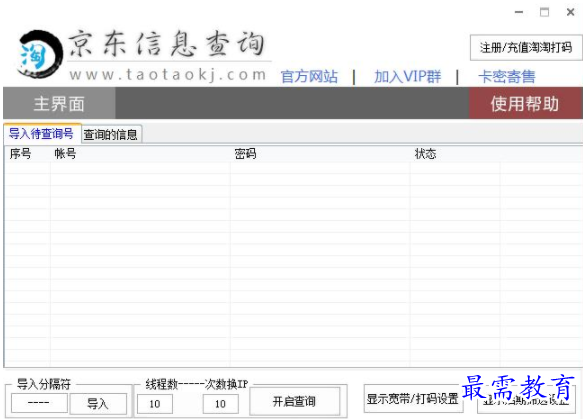This screenshot has height=419, width=583.
Task: Click the www.taotaokj.com website text
Action: pyautogui.click(x=168, y=75)
